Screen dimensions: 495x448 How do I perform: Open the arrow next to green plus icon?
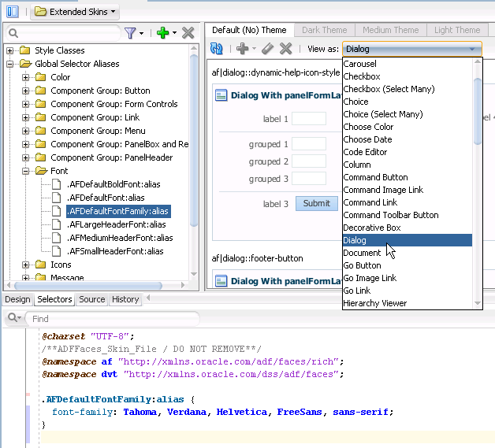tap(174, 33)
